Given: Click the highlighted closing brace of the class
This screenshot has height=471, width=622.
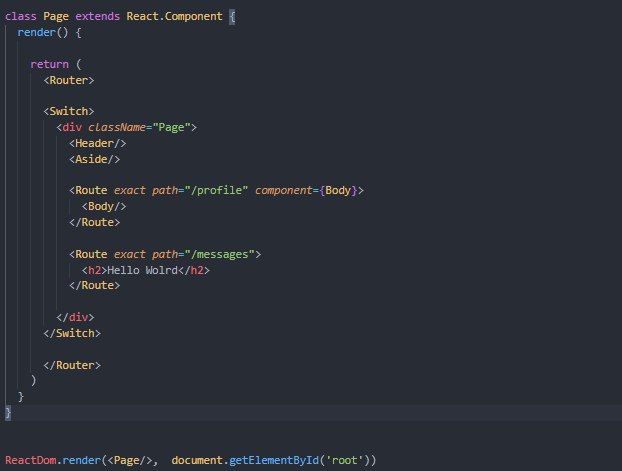Looking at the screenshot, I should [8, 413].
